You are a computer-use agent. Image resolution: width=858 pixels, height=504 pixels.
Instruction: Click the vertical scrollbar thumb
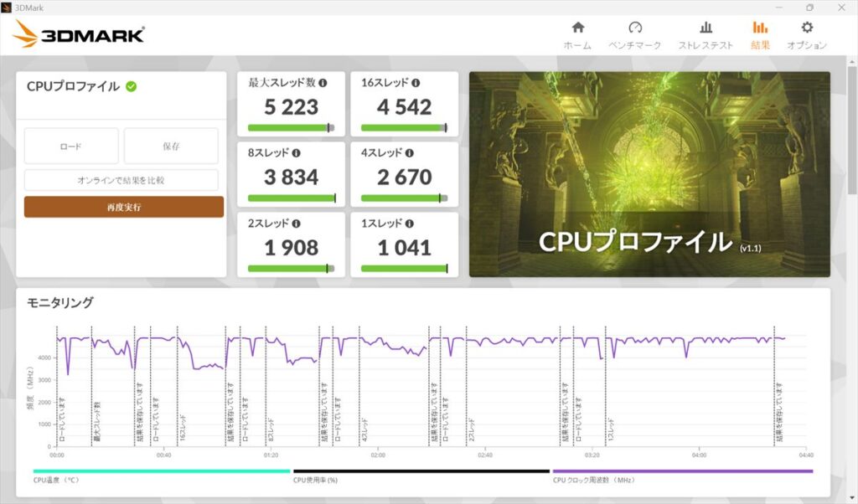[x=852, y=130]
